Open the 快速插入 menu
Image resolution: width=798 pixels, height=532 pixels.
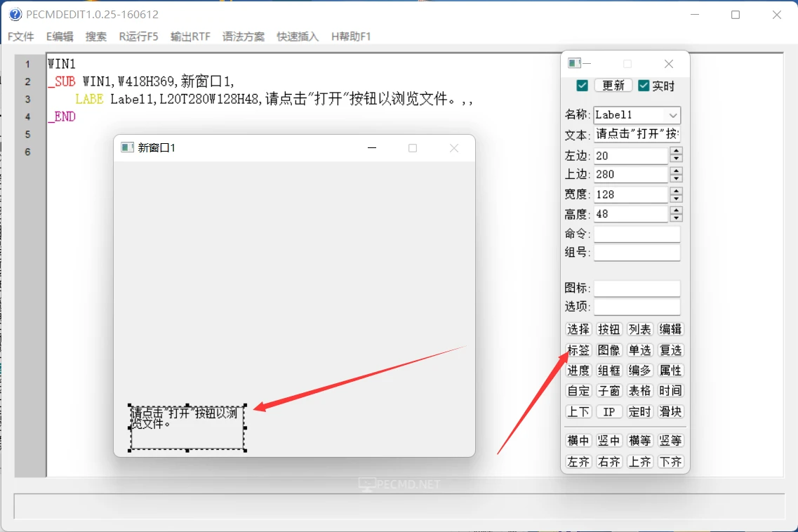[x=298, y=36]
